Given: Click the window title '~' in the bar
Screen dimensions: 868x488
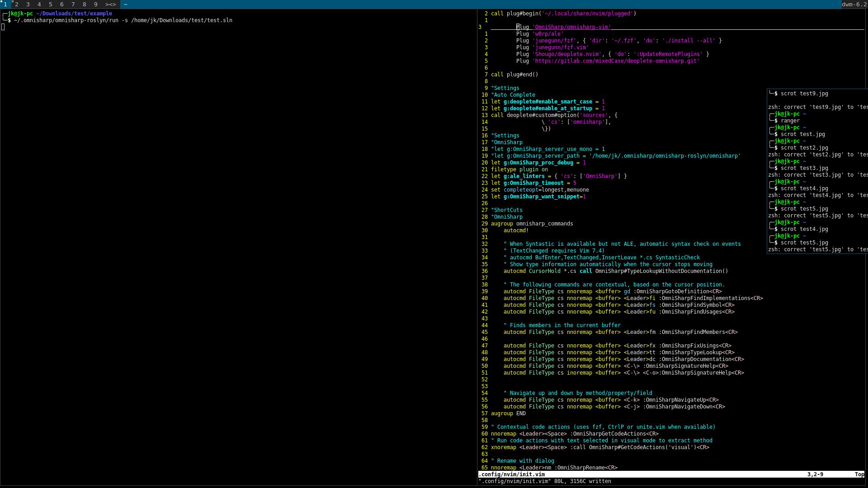Looking at the screenshot, I should click(x=125, y=4).
